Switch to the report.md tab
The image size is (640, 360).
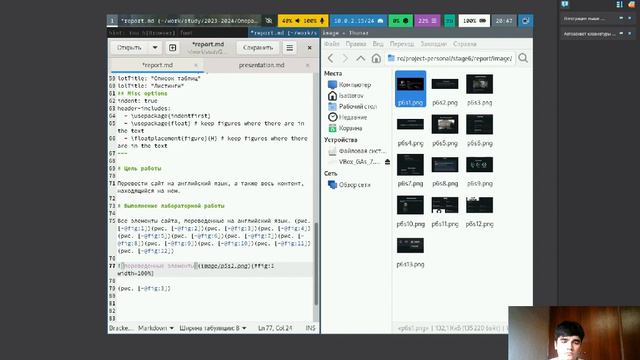click(x=158, y=65)
